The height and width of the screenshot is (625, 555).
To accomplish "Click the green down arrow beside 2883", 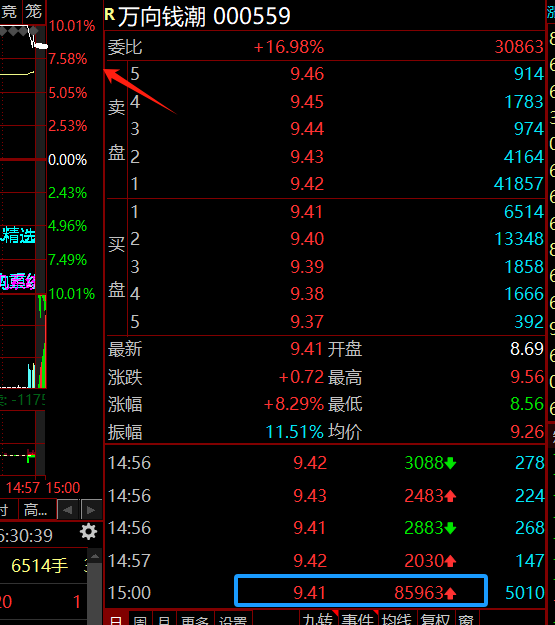I will tap(451, 529).
